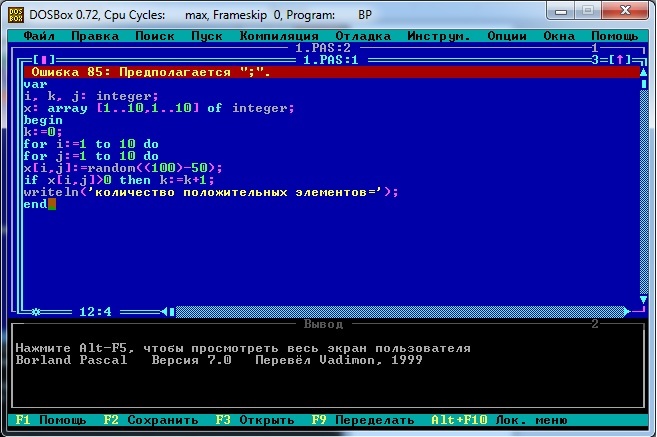The width and height of the screenshot is (657, 437).
Task: Click the output window number 2
Action: [x=595, y=324]
